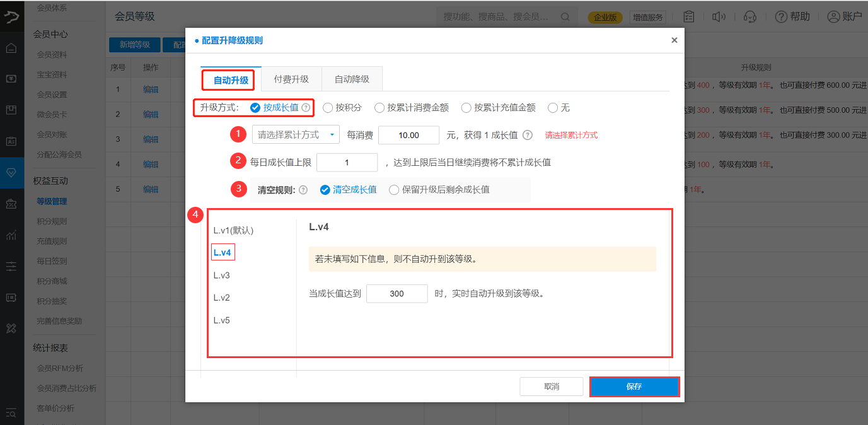Open the headset customer service icon
Viewport: 868px width, 425px height.
coord(750,17)
